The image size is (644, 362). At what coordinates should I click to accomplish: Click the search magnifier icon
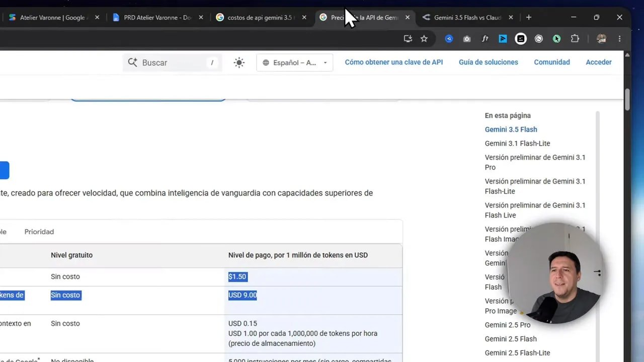(x=132, y=62)
